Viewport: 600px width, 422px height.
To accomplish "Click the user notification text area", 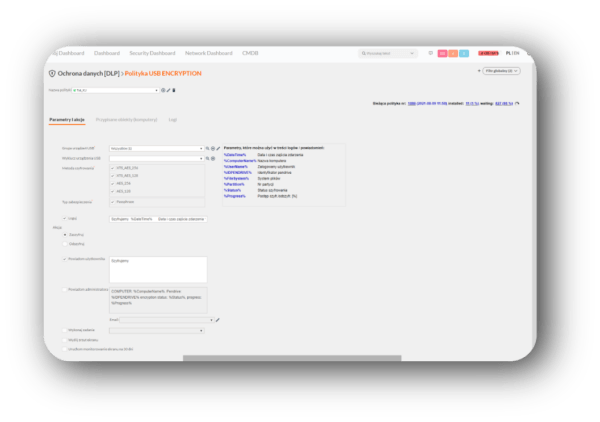I will pyautogui.click(x=158, y=270).
